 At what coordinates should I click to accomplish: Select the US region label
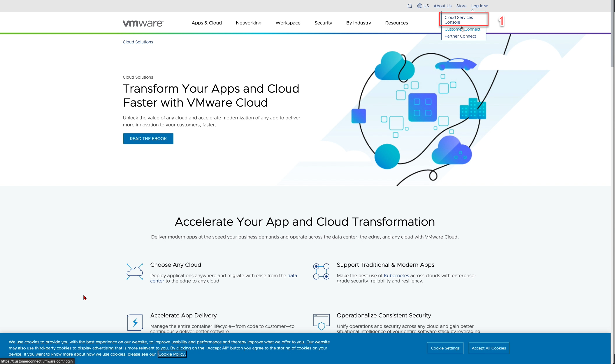click(x=426, y=6)
